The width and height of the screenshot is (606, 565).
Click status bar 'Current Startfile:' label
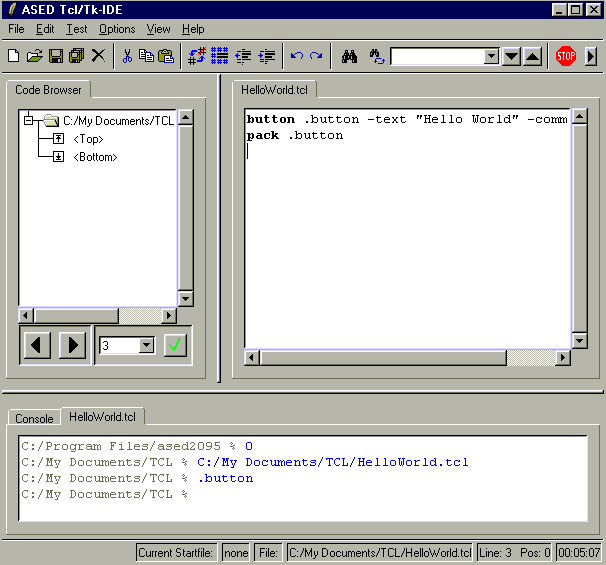(x=176, y=553)
